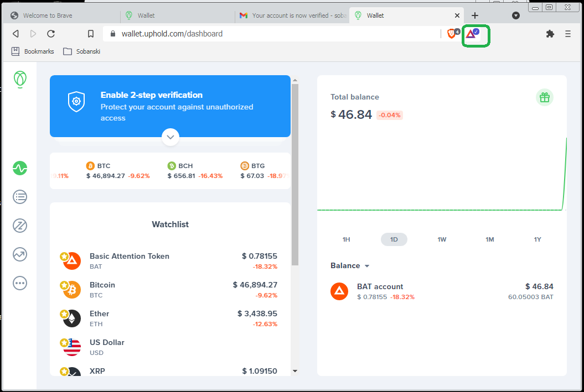
Task: Open the circled slash sidebar icon
Action: [x=20, y=226]
